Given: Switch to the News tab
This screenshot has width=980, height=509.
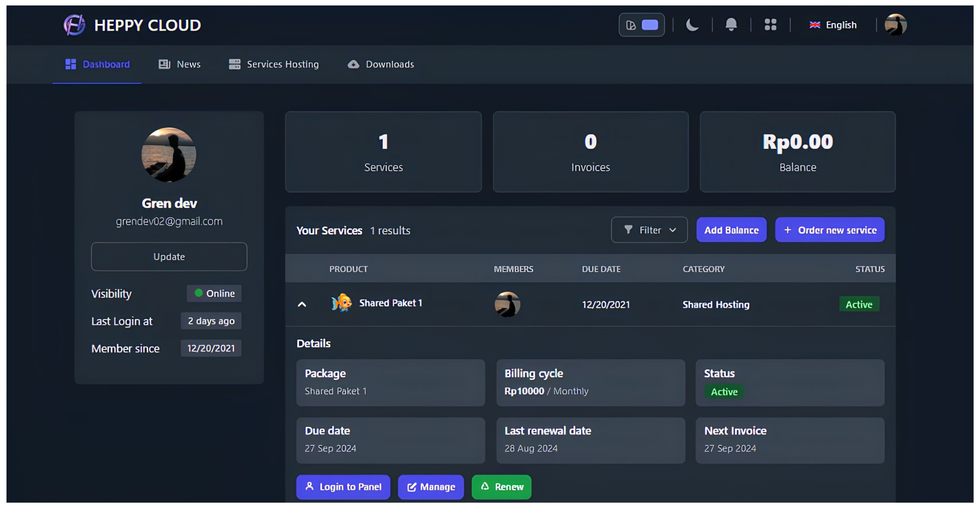Looking at the screenshot, I should [179, 64].
